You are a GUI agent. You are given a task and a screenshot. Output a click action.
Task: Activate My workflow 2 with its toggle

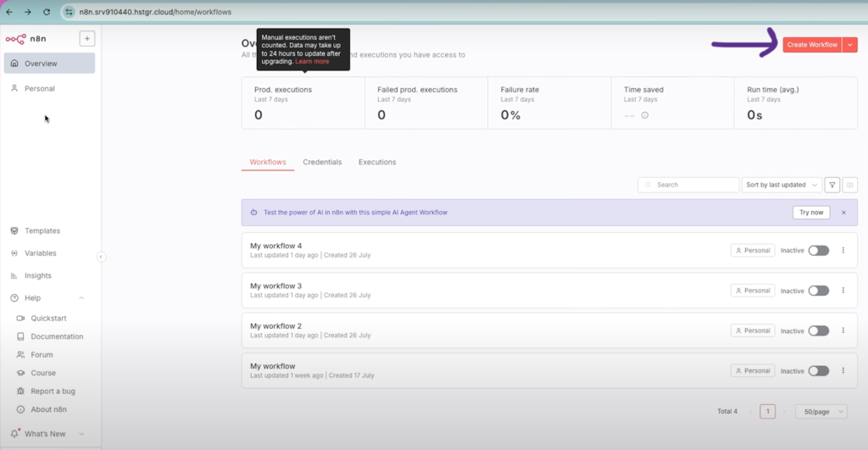(819, 331)
